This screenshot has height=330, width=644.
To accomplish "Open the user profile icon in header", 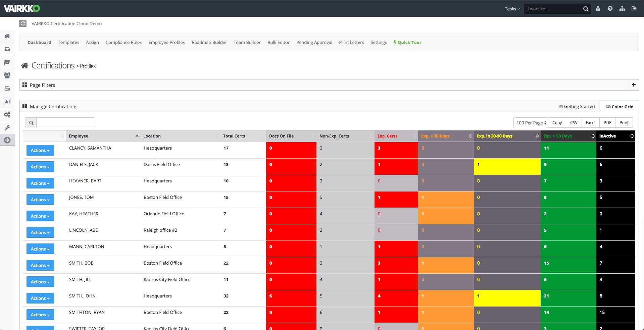I will 598,9.
